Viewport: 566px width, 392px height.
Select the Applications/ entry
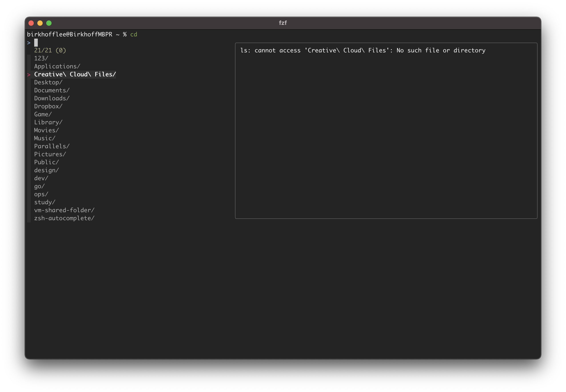click(57, 66)
